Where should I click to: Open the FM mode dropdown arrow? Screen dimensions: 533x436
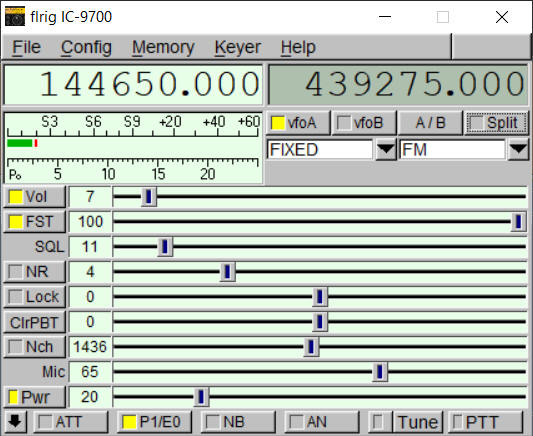518,150
